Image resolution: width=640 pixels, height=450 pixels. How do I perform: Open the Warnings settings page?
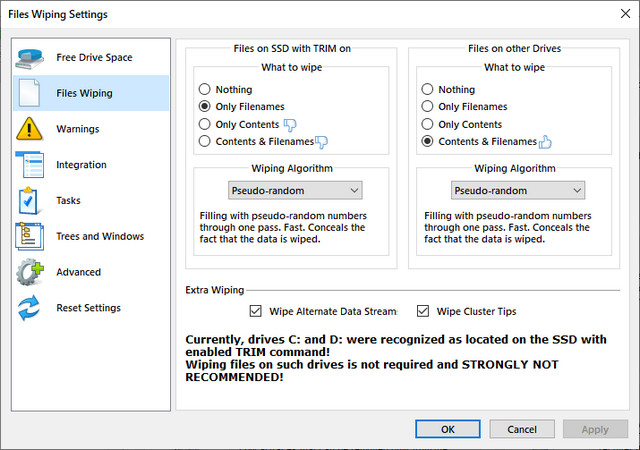pyautogui.click(x=77, y=129)
